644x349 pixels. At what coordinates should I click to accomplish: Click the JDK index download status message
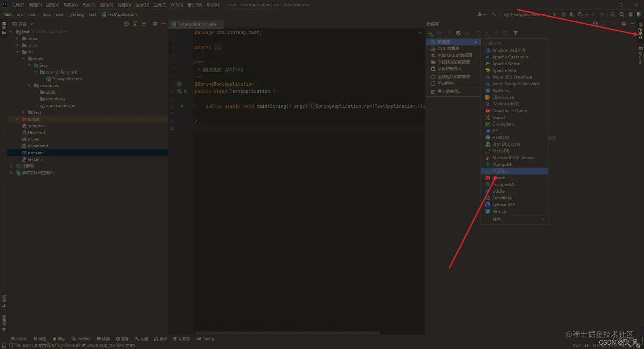(72, 346)
